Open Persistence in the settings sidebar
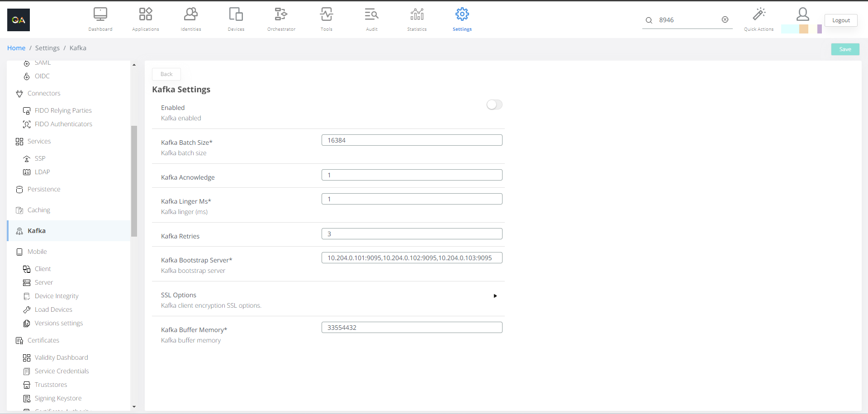 [44, 189]
